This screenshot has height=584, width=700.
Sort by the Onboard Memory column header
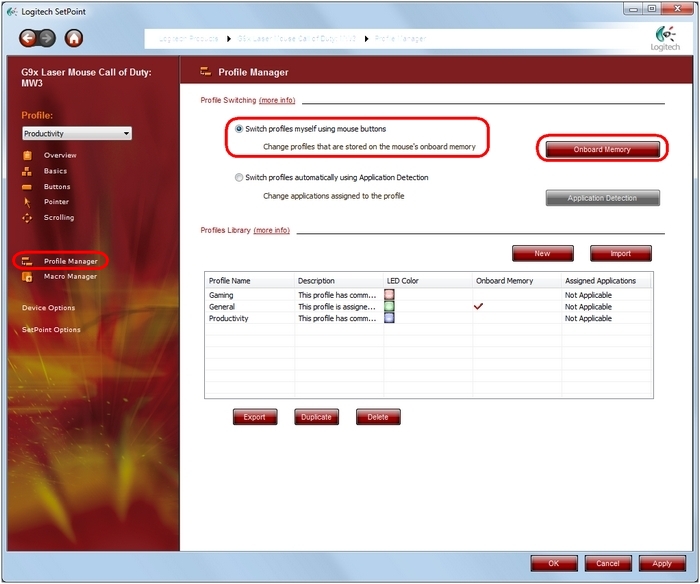517,281
